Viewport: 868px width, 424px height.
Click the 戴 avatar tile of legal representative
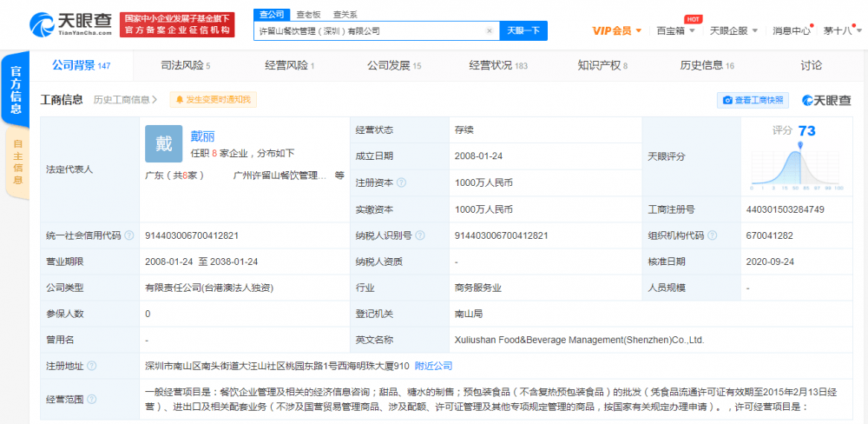point(163,143)
